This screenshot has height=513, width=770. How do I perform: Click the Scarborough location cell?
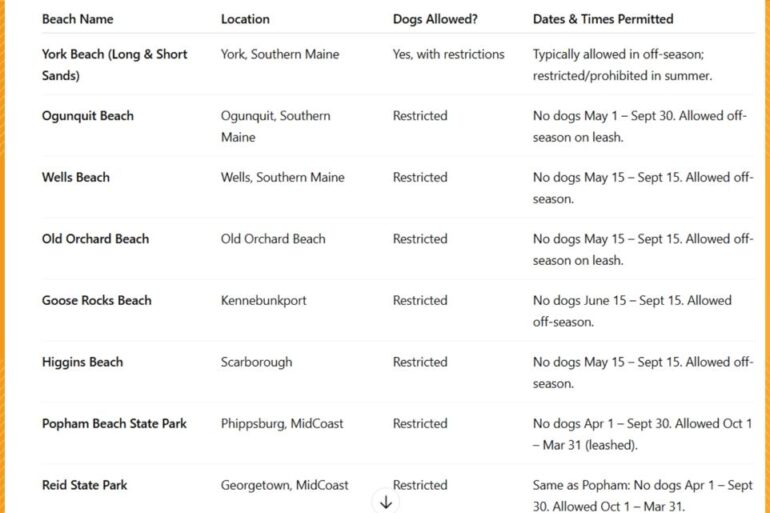tap(256, 362)
